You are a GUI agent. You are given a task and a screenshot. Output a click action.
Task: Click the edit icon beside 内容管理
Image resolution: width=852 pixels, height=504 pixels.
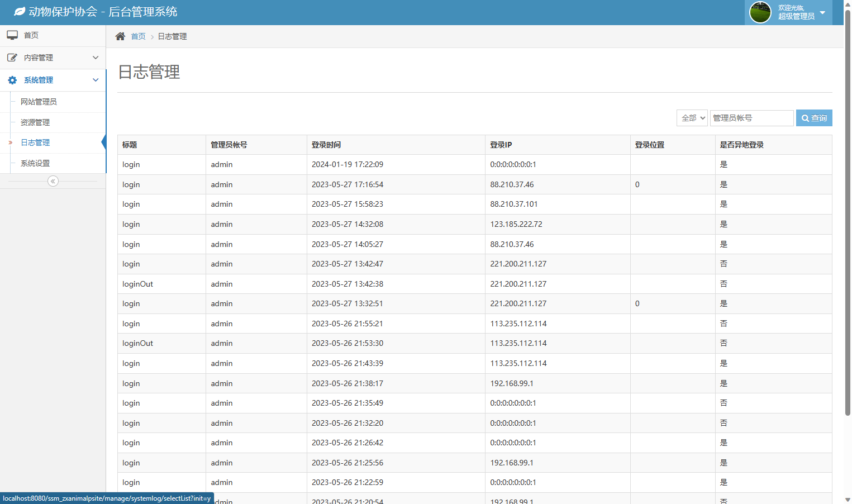point(12,58)
